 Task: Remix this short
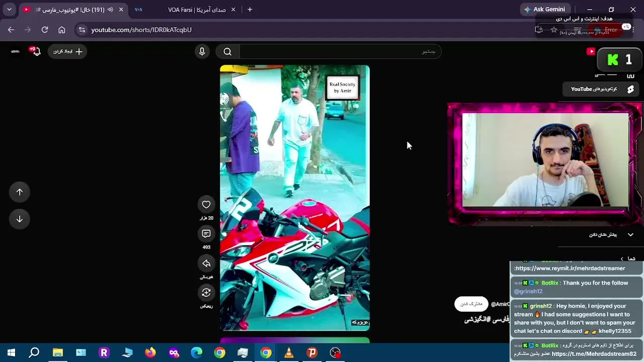(x=206, y=293)
